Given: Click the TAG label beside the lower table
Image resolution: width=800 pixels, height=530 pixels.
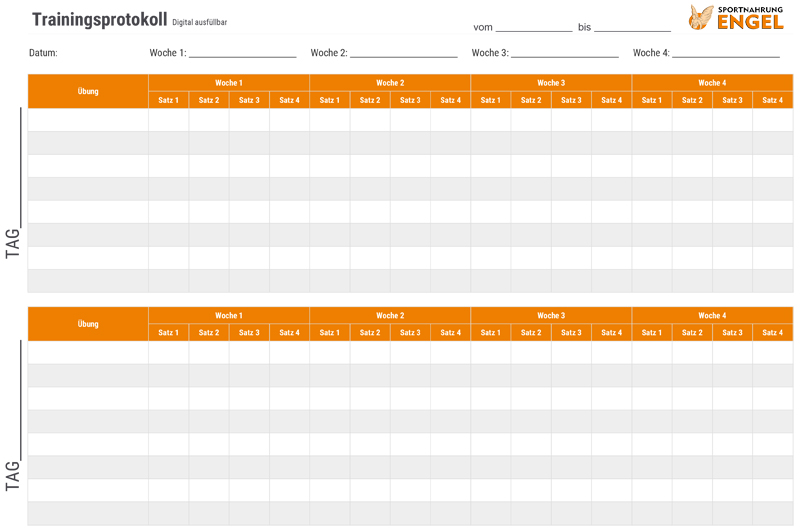Looking at the screenshot, I should [13, 475].
